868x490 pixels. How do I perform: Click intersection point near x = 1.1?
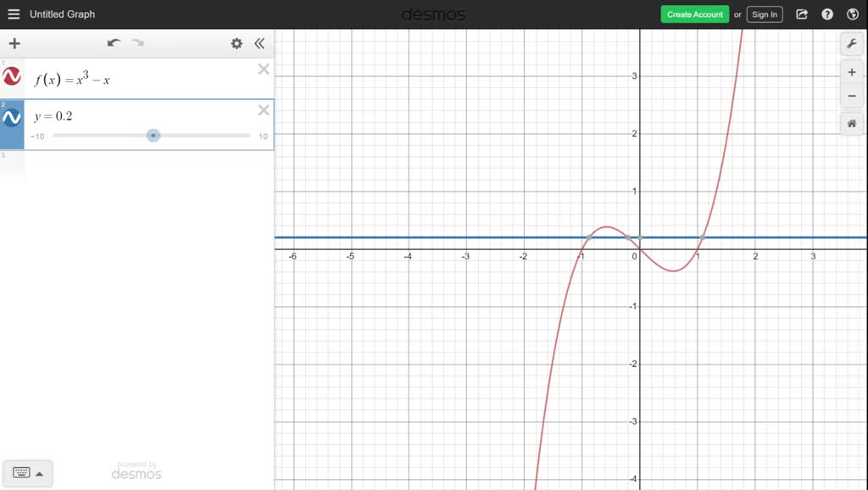702,237
